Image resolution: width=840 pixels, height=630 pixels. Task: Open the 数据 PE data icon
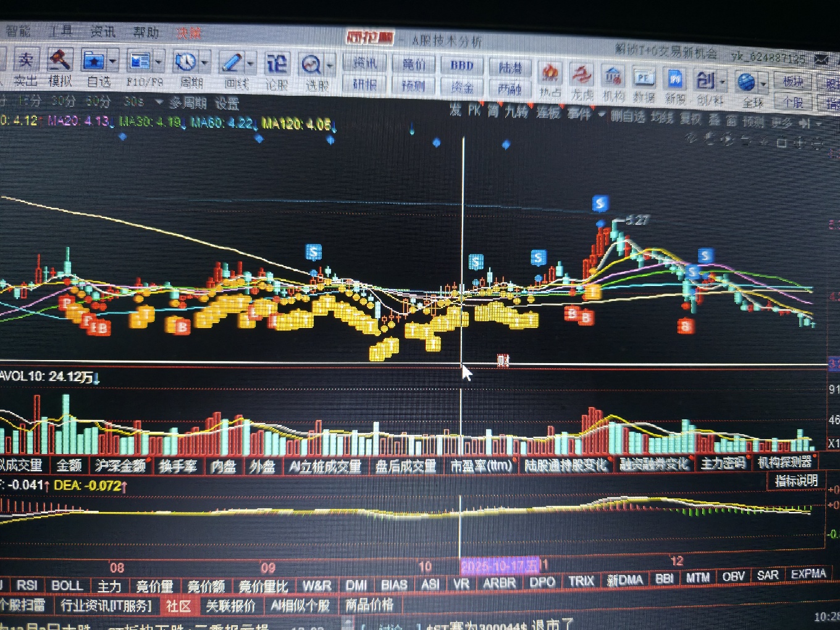click(x=644, y=78)
